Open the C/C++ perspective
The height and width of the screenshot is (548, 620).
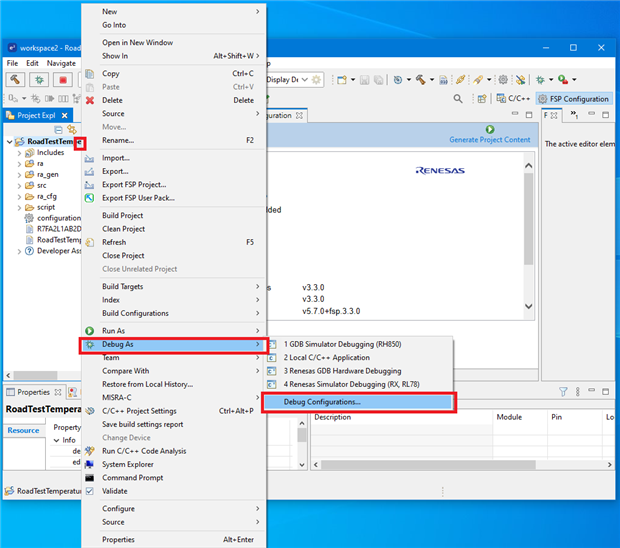513,99
